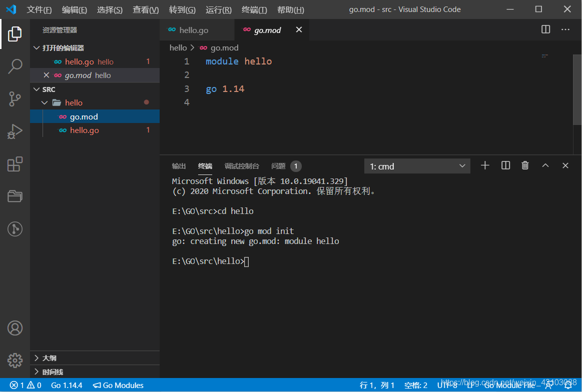
Task: Open the Search view icon
Action: click(15, 66)
